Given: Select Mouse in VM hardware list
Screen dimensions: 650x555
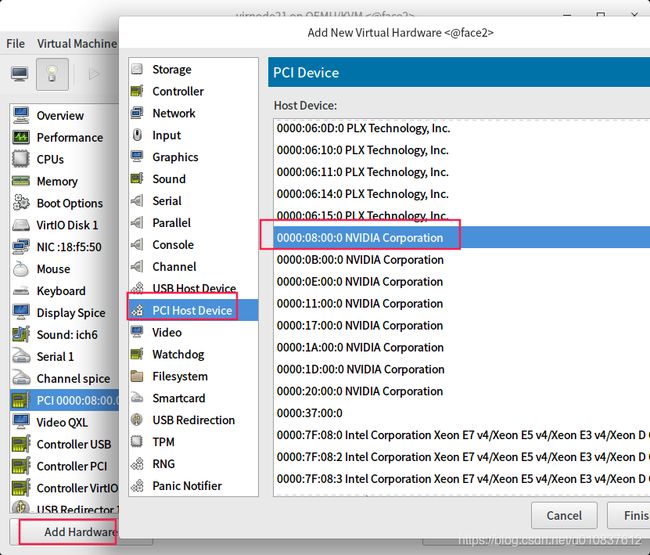Looking at the screenshot, I should [x=64, y=269].
